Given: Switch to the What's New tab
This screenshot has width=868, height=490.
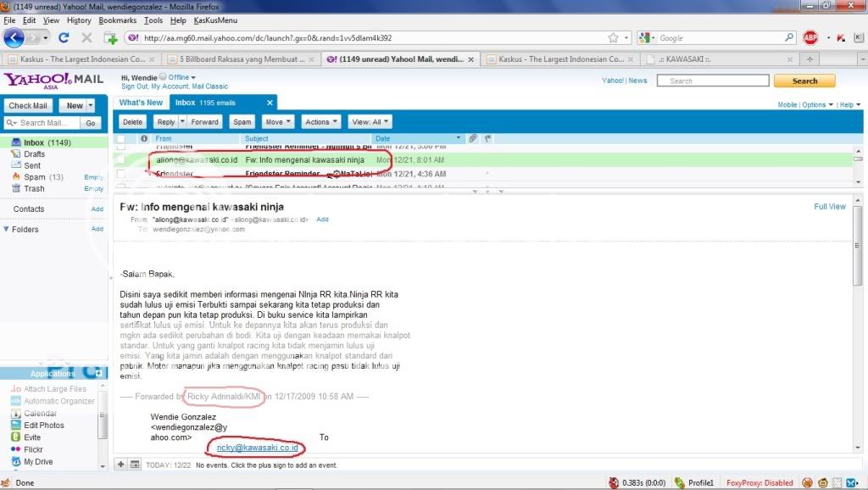Looking at the screenshot, I should tap(141, 103).
